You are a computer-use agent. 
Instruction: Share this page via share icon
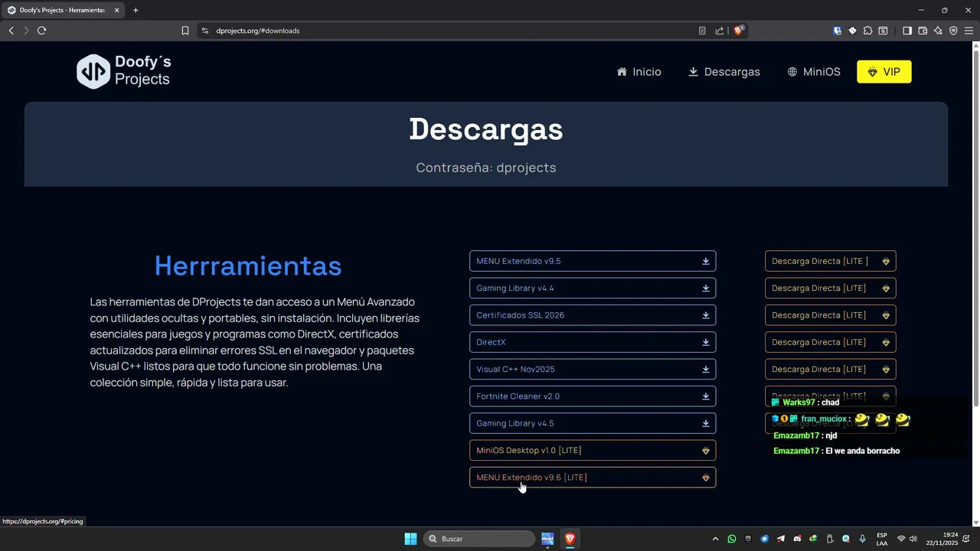coord(720,31)
